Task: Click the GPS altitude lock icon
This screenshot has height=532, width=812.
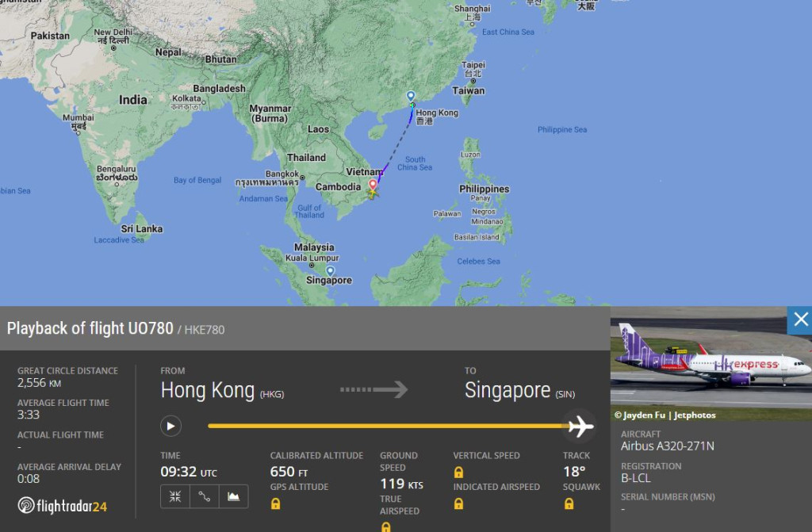Action: point(275,503)
